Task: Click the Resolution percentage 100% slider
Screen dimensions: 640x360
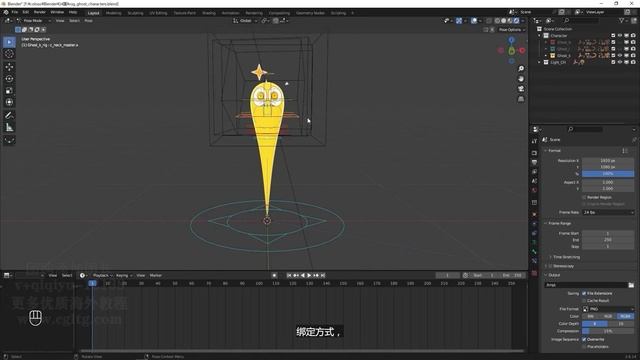Action: [608, 173]
